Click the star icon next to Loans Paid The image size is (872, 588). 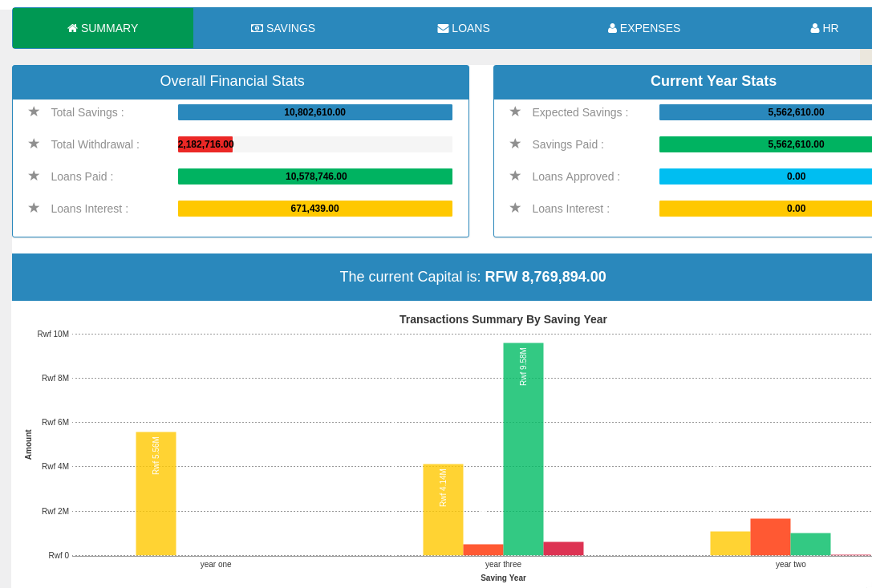(x=34, y=176)
